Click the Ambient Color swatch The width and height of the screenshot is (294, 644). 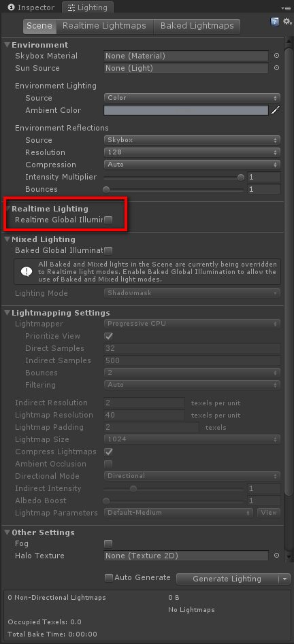pyautogui.click(x=186, y=110)
